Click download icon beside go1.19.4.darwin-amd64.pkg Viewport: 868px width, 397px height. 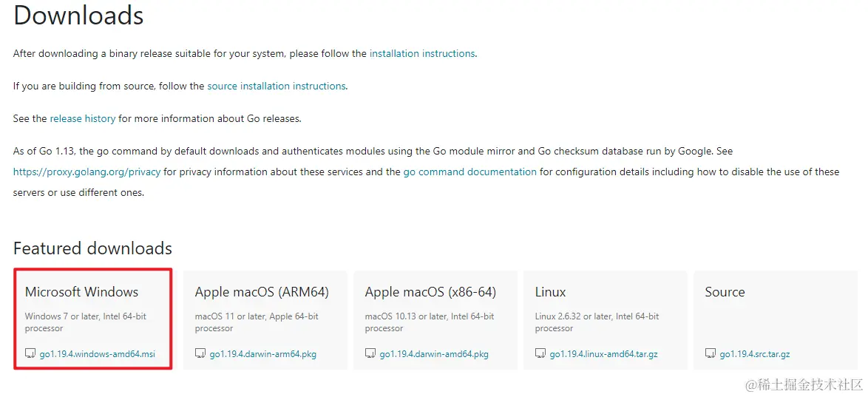(x=370, y=353)
